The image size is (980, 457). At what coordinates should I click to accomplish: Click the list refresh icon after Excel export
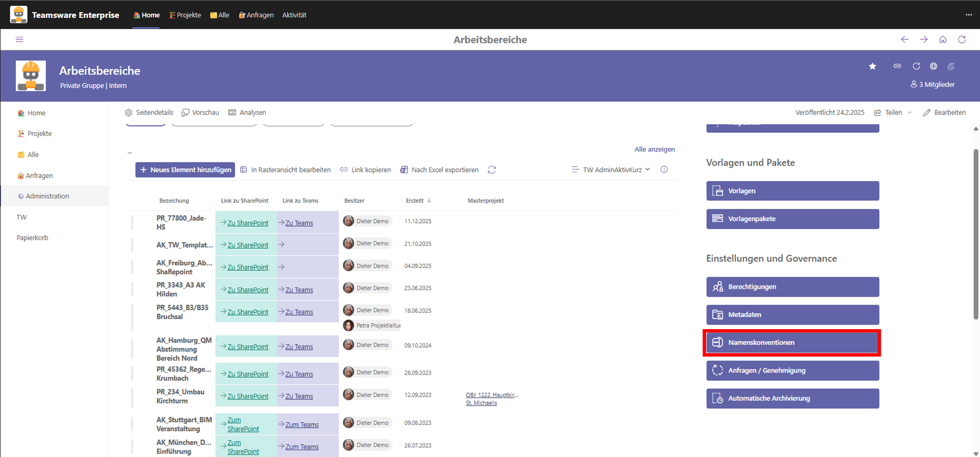tap(491, 170)
